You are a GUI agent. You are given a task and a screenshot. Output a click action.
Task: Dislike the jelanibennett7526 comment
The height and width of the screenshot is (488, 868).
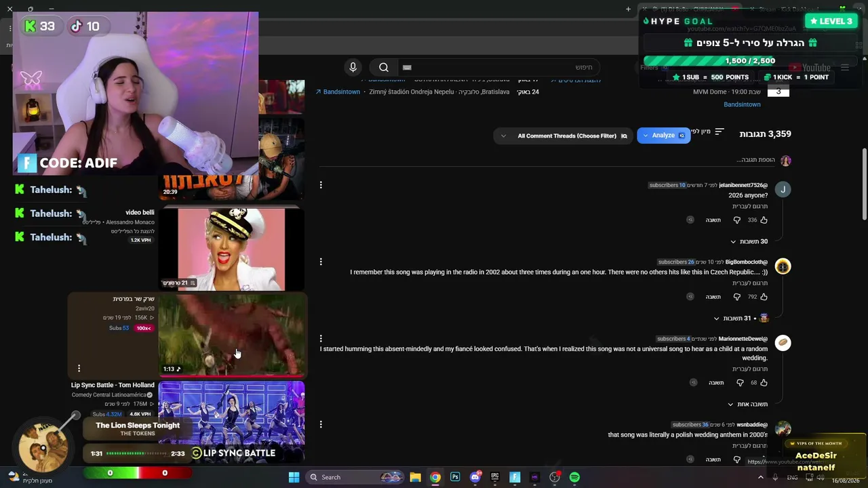pyautogui.click(x=736, y=220)
